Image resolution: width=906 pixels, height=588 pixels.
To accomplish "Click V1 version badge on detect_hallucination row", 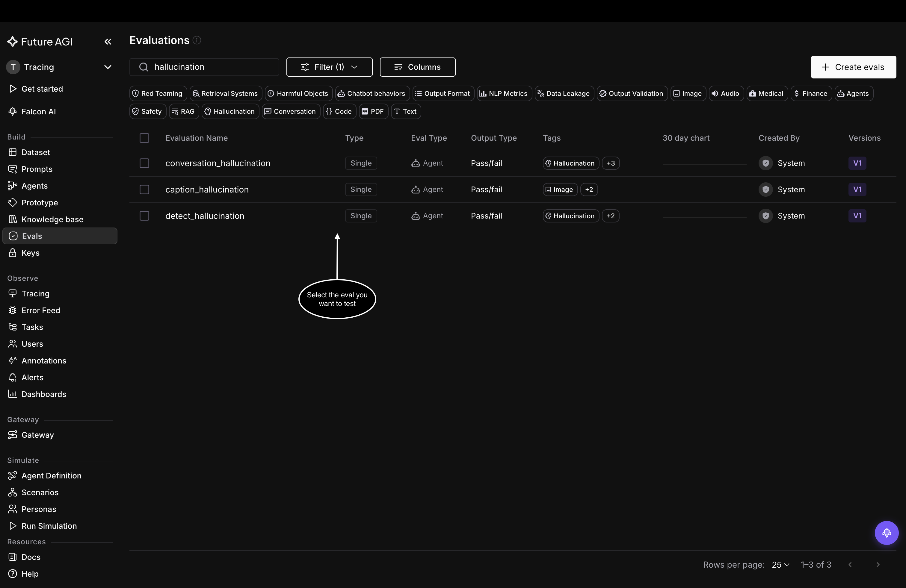I will pos(857,216).
